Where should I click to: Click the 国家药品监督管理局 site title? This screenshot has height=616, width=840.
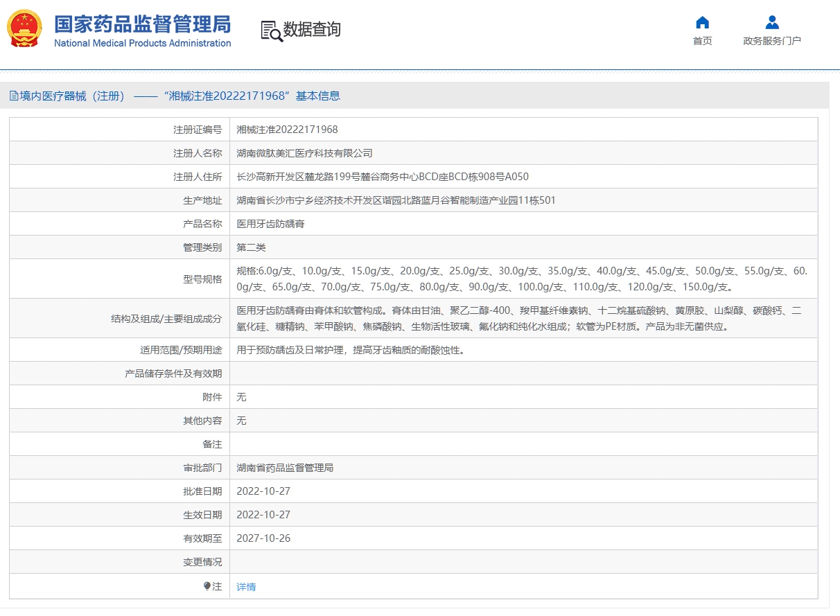click(142, 24)
